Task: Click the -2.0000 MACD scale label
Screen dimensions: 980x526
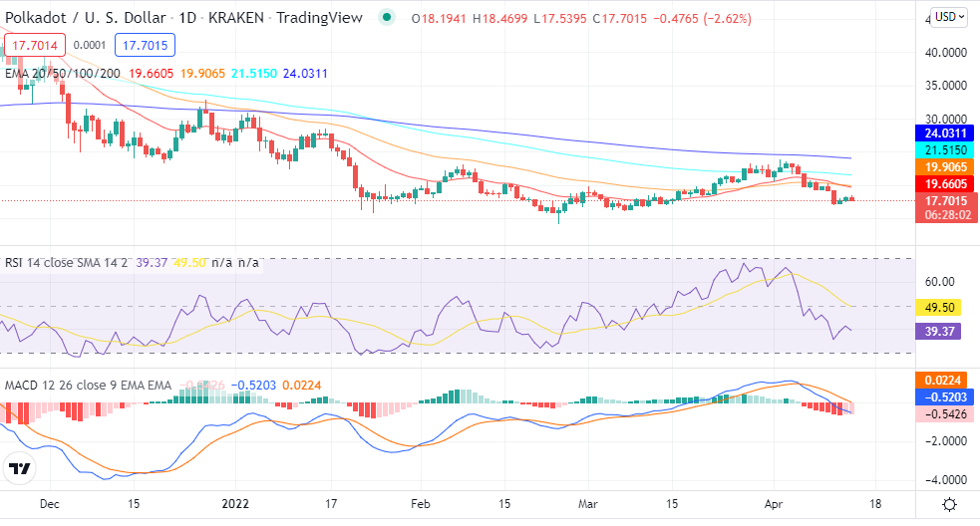Action: pos(946,441)
